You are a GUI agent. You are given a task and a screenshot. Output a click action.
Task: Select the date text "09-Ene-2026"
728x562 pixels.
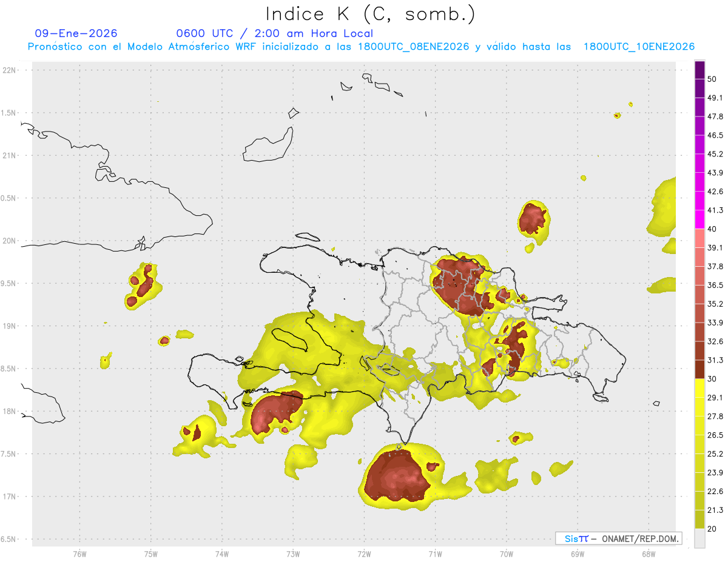click(76, 33)
